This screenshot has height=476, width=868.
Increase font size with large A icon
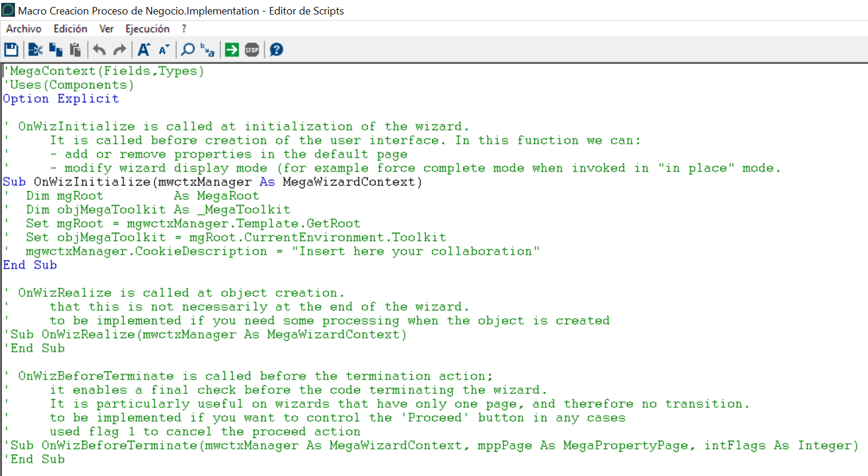(144, 50)
